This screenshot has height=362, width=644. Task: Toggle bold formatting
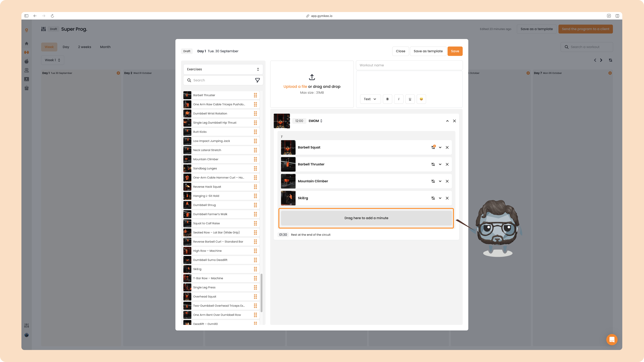[387, 99]
